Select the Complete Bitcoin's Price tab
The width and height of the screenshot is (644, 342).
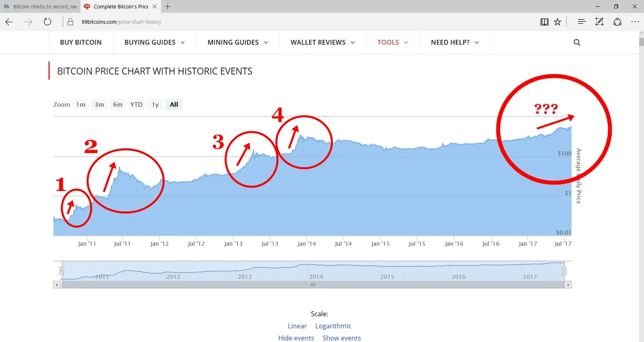coord(120,7)
